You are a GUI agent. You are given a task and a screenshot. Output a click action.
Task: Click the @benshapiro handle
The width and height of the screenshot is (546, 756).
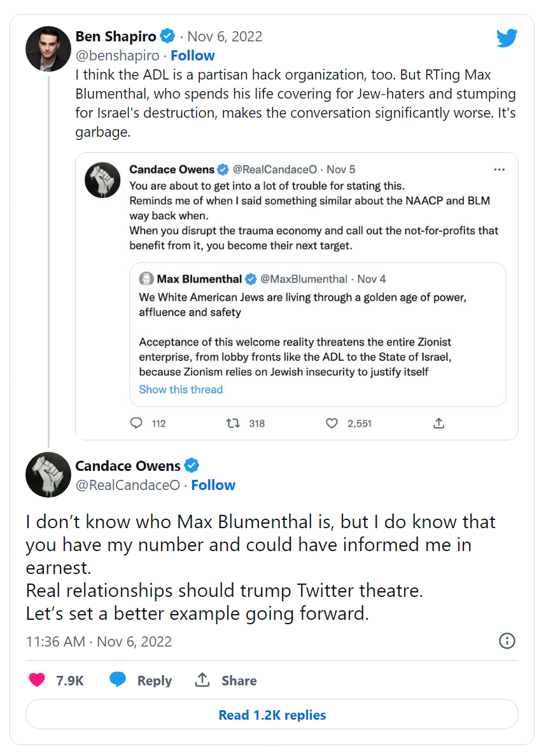[117, 55]
